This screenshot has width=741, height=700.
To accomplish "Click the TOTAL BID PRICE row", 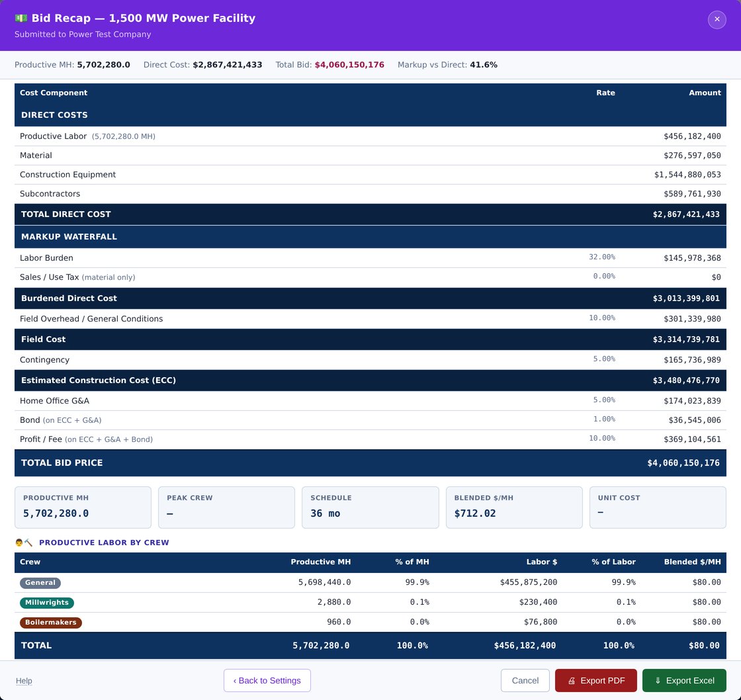I will coord(370,462).
